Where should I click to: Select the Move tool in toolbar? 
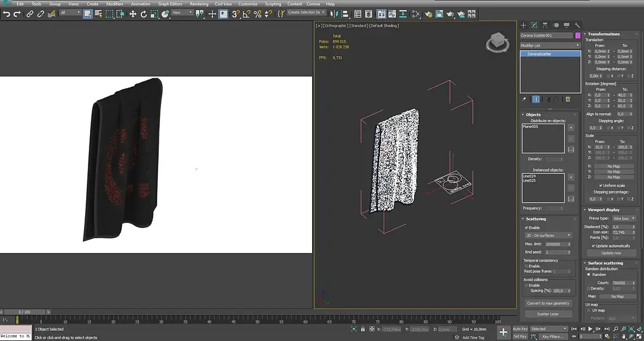click(133, 14)
